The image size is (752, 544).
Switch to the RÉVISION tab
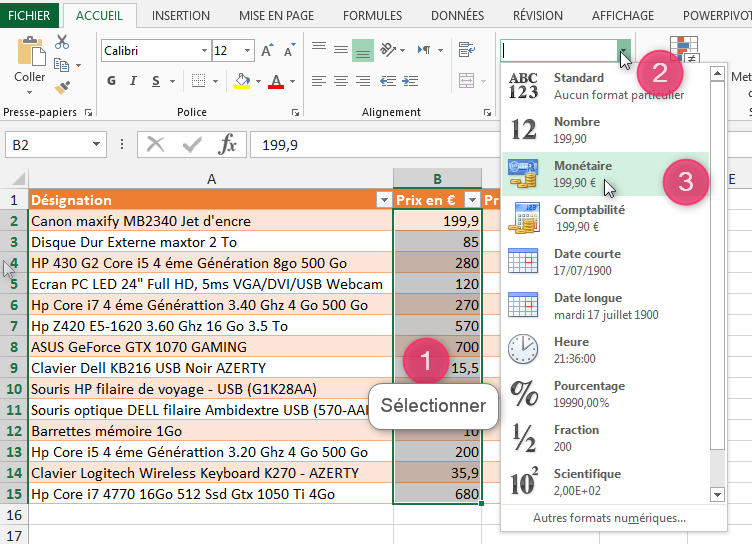(x=538, y=16)
